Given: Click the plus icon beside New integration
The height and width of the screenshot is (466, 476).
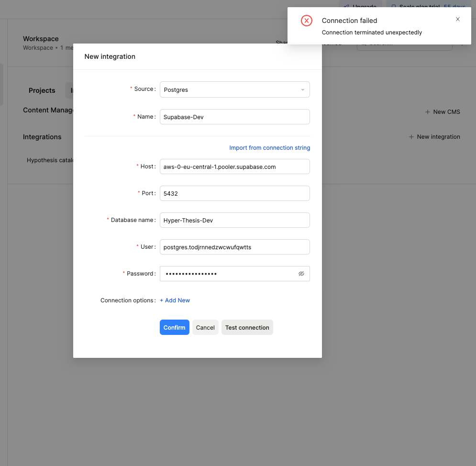Looking at the screenshot, I should (x=411, y=137).
